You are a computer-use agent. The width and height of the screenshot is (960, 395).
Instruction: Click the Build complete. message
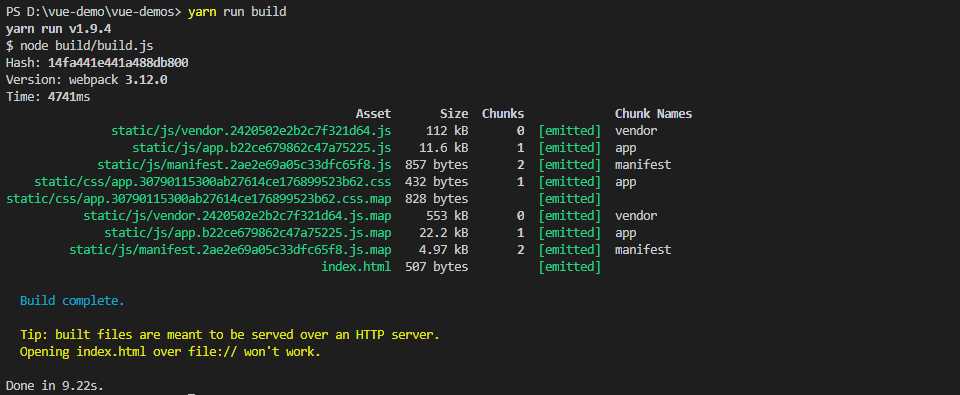pos(72,301)
